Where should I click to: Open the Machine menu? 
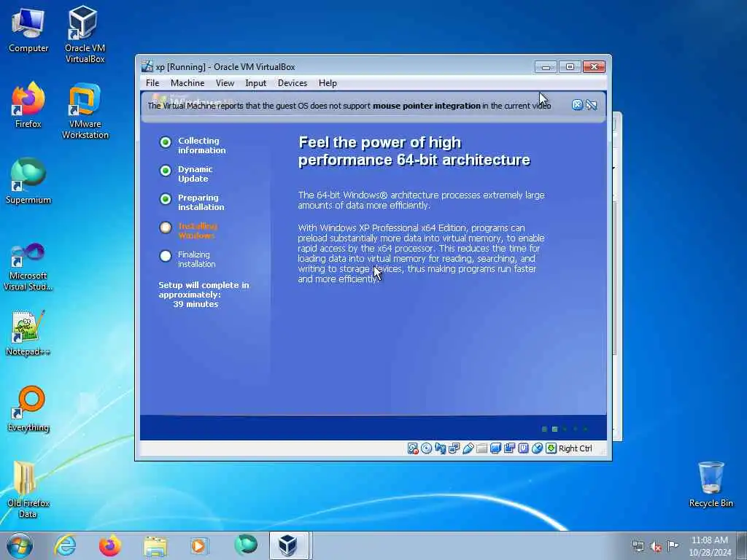coord(187,83)
